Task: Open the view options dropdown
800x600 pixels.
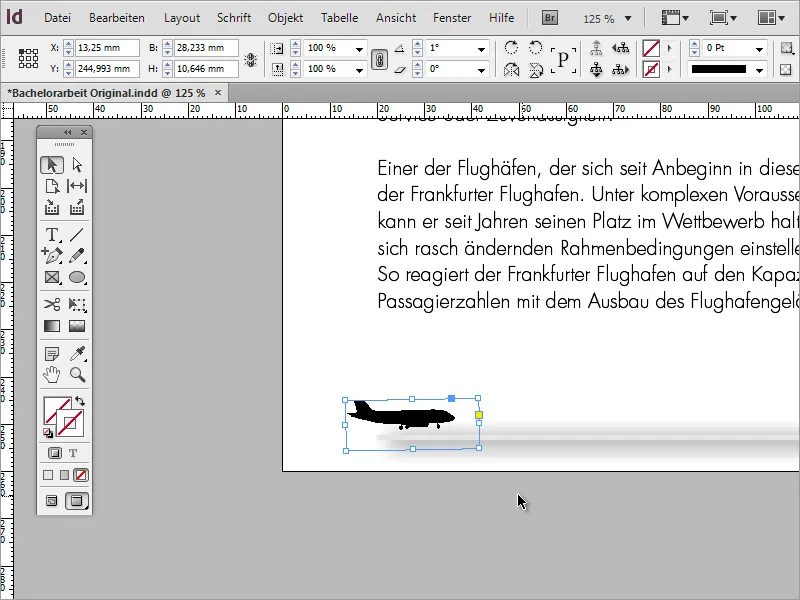Action: coord(674,18)
